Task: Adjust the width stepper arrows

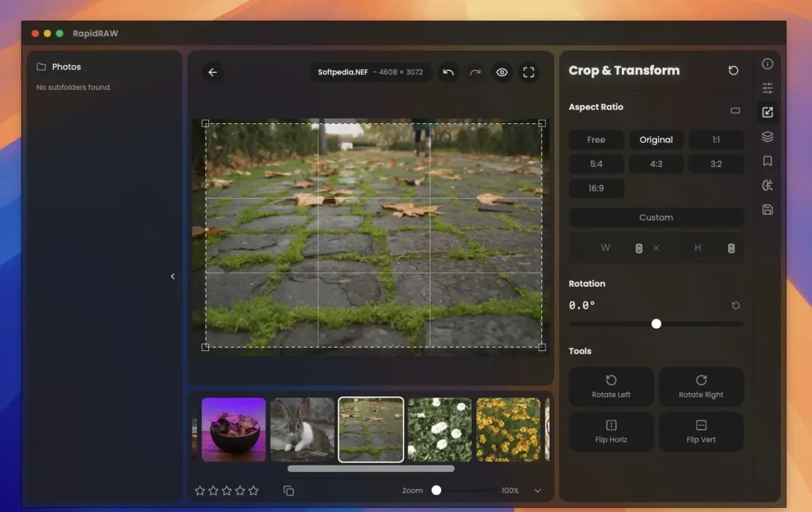Action: 639,248
